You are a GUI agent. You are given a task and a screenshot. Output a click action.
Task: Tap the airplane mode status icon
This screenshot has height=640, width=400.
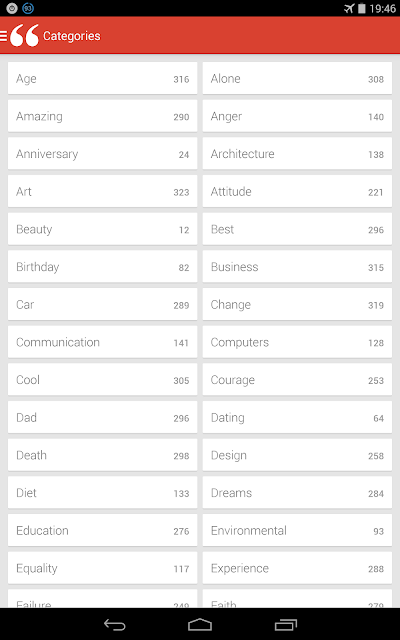349,9
